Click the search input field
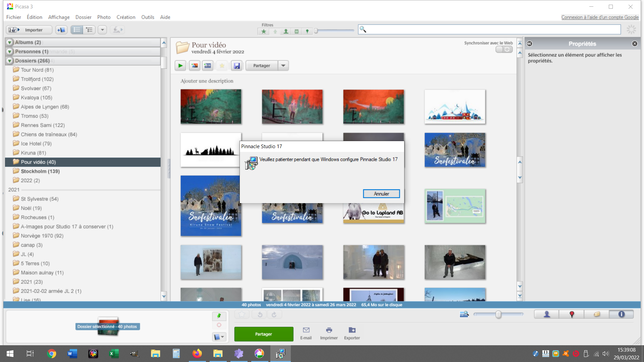The width and height of the screenshot is (644, 362). 489,29
